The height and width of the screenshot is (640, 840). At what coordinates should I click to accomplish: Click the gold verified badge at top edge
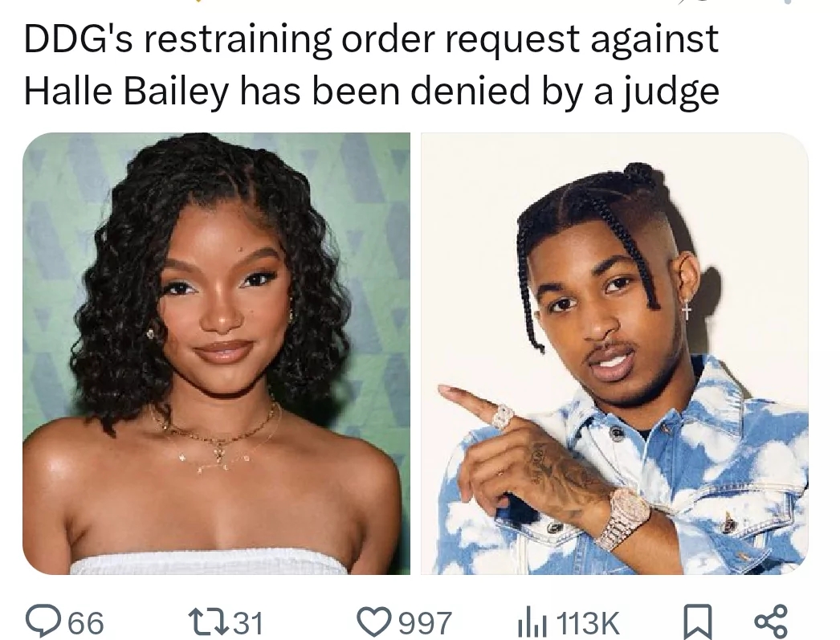pyautogui.click(x=199, y=2)
